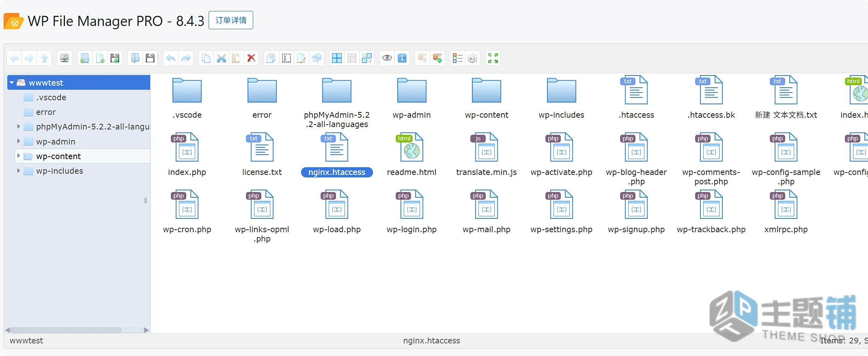Create a new file with the toolbar icon
868x356 pixels.
(100, 58)
